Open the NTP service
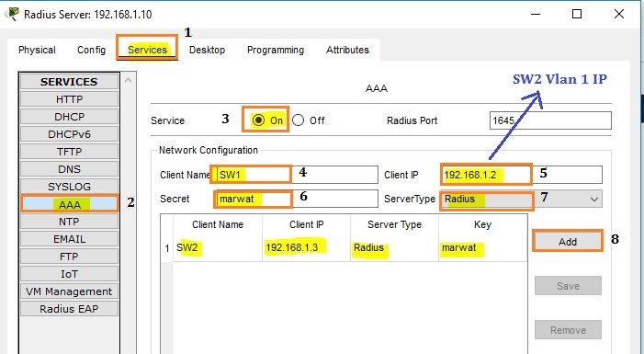Screen dimensions: 644x354 coord(69,222)
